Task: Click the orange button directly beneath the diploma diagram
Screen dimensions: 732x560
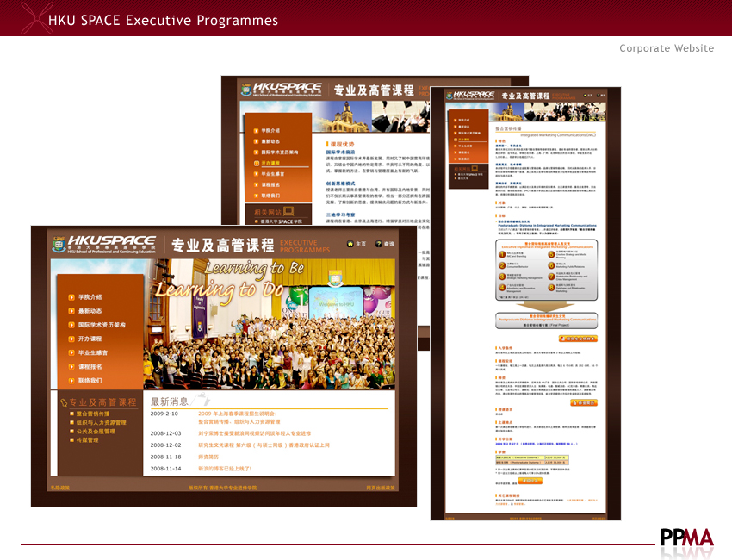Action: tap(578, 339)
